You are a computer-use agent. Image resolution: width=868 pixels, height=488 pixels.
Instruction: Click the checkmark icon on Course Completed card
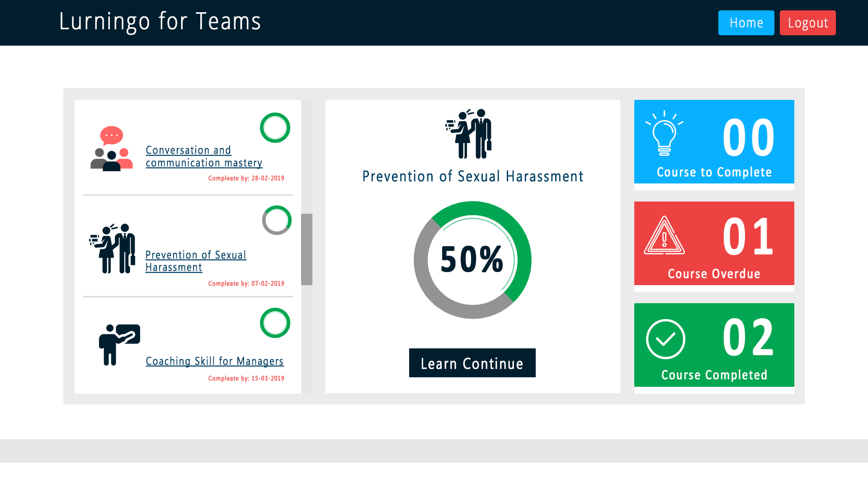pyautogui.click(x=665, y=339)
